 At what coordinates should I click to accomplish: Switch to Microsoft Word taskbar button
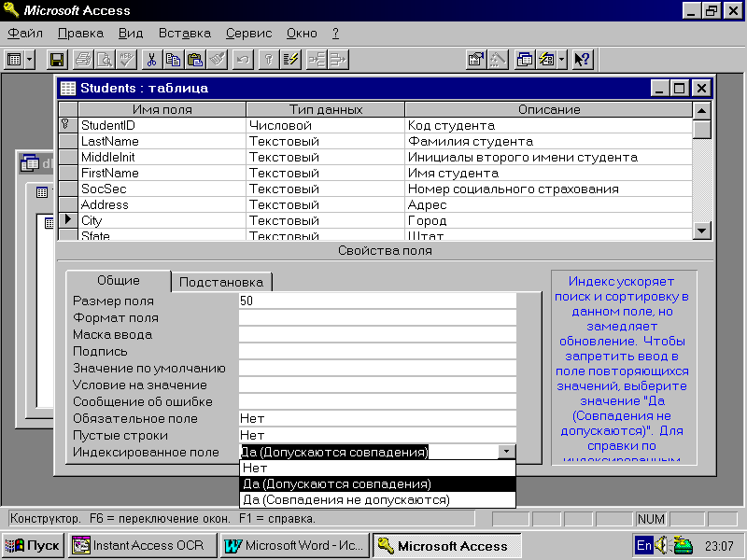click(296, 545)
